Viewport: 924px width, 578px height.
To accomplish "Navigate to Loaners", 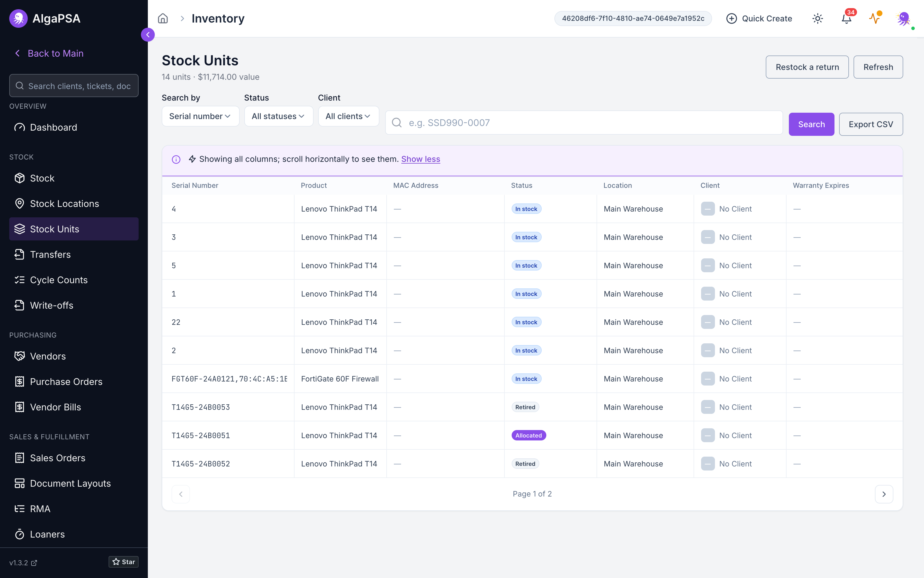I will click(74, 534).
